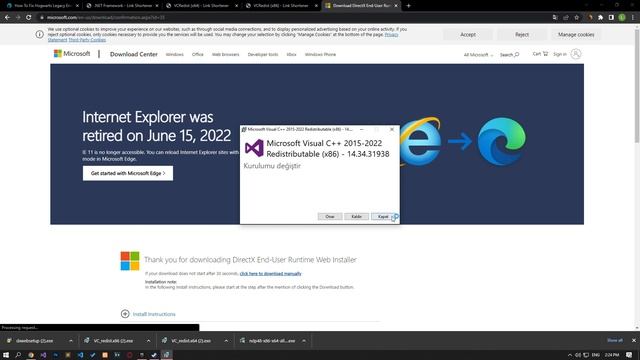Open the Office menu in Download Center
Image resolution: width=640 pixels, height=360 pixels.
tap(198, 54)
